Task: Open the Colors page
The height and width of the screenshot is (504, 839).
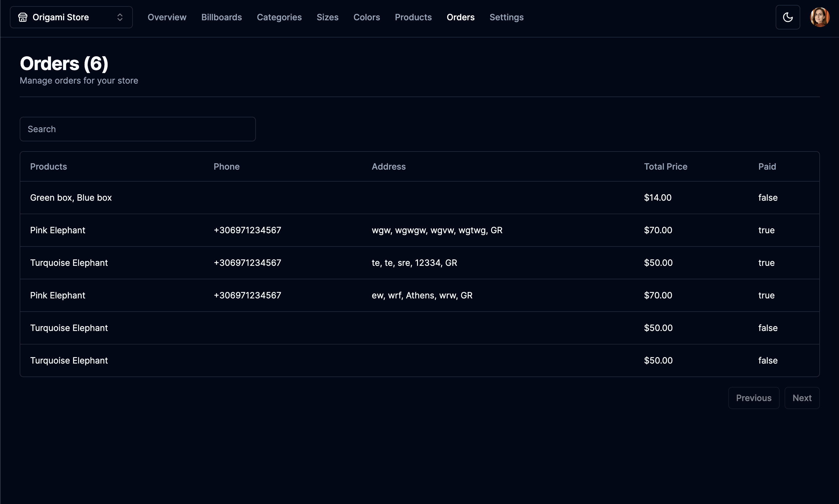Action: click(366, 17)
